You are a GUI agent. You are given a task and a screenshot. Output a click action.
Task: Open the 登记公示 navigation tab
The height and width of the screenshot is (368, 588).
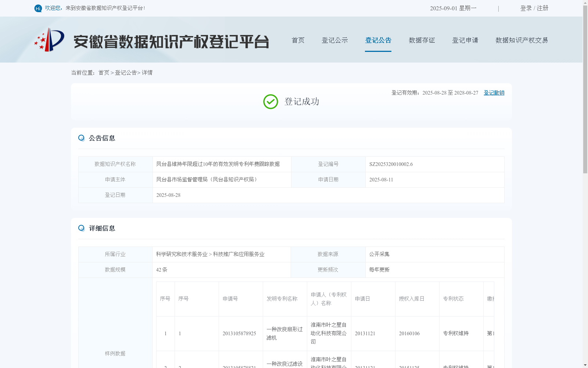(335, 40)
